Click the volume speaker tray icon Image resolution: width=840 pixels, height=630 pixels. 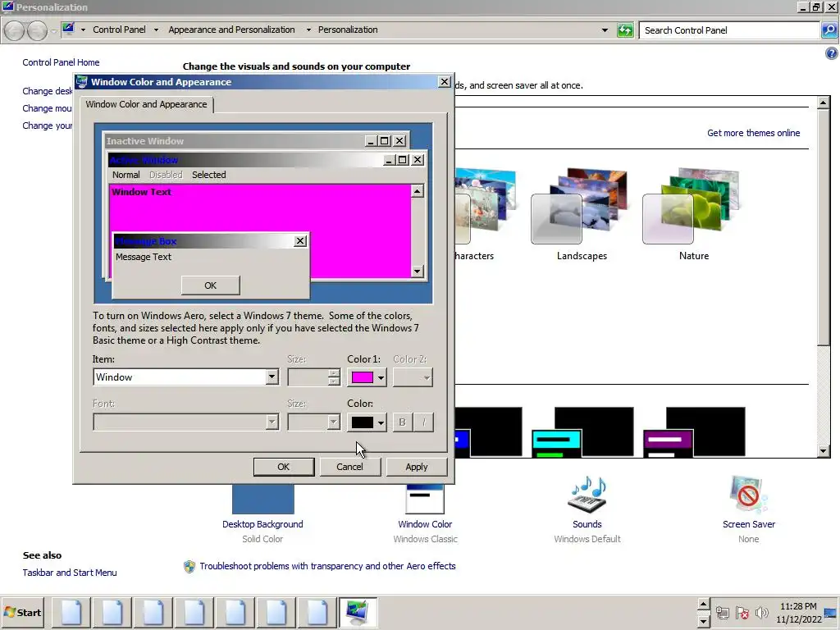click(x=761, y=612)
